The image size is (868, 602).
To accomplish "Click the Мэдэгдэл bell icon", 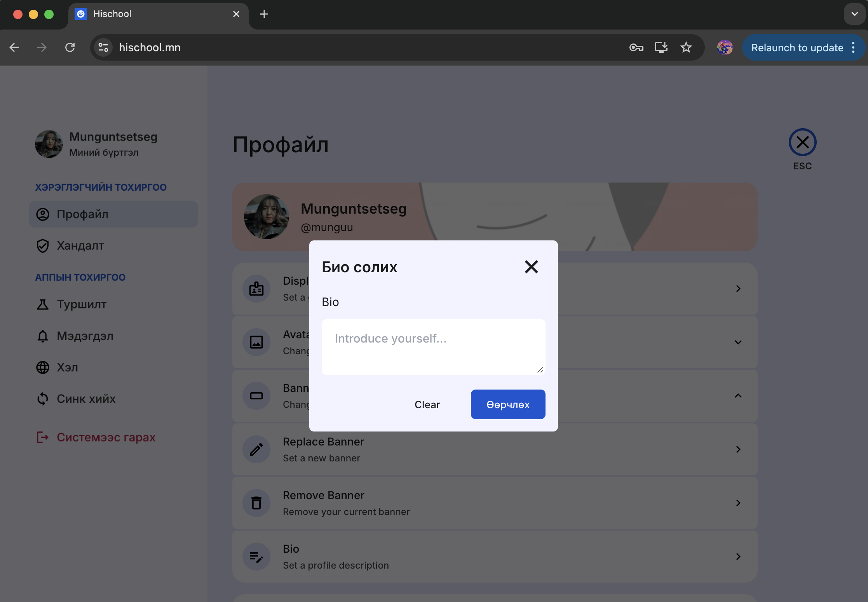I will coord(43,336).
